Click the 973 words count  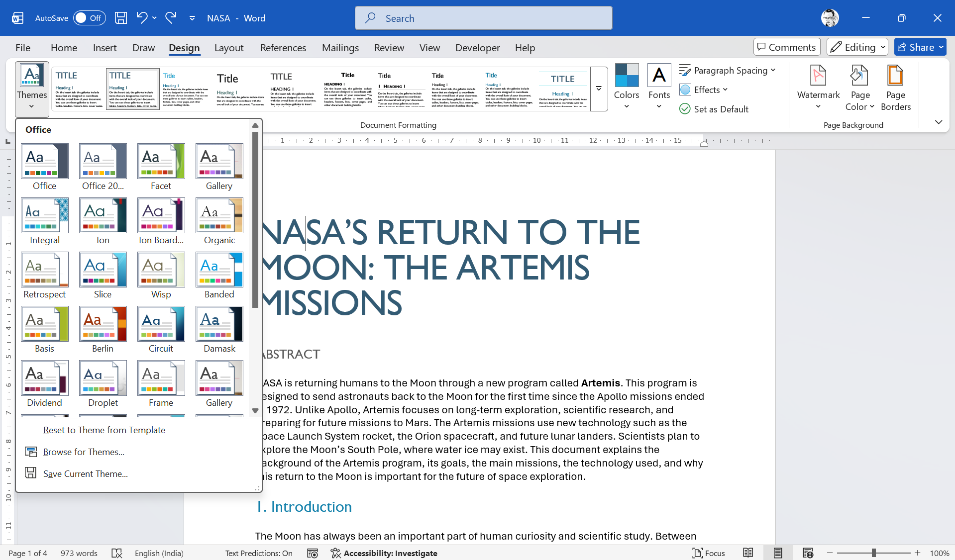tap(79, 553)
